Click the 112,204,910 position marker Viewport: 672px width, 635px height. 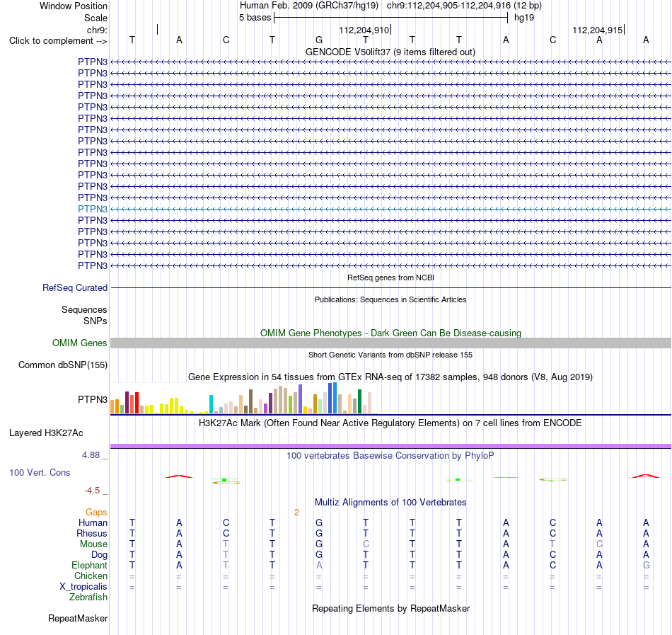[x=364, y=30]
